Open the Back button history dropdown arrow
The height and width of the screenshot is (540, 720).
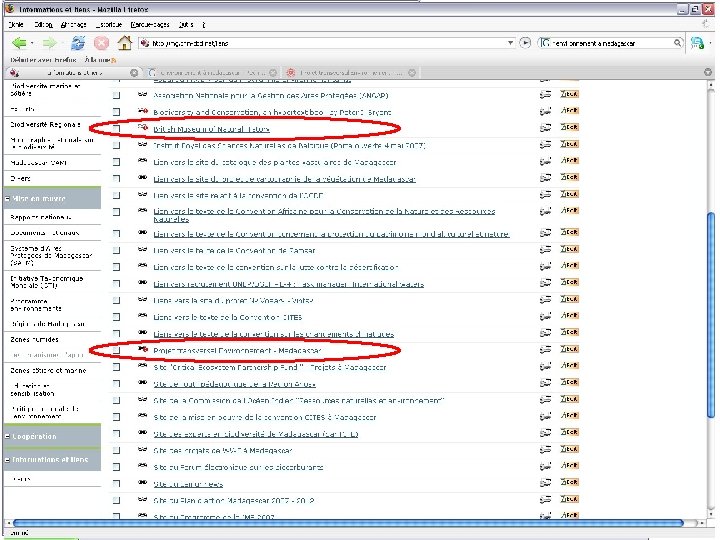[x=32, y=43]
